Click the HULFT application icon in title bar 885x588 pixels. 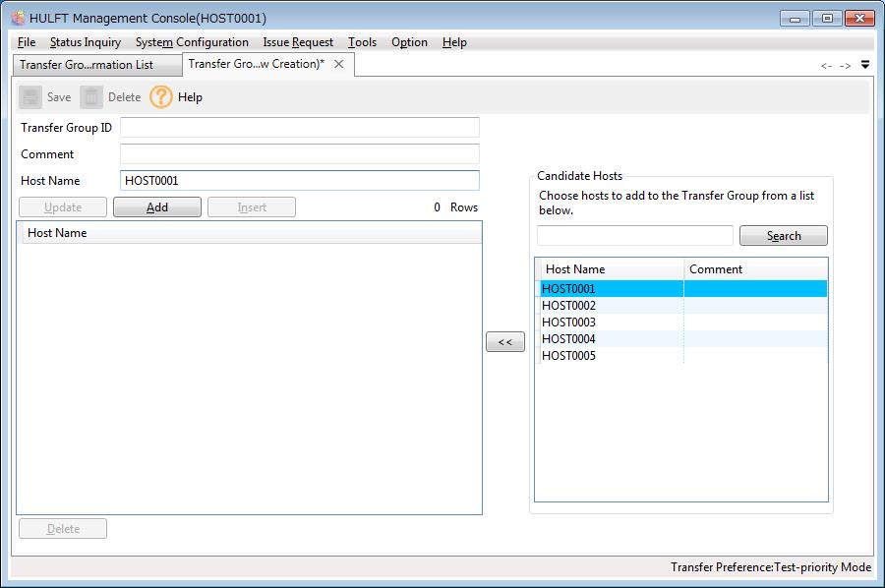19,18
